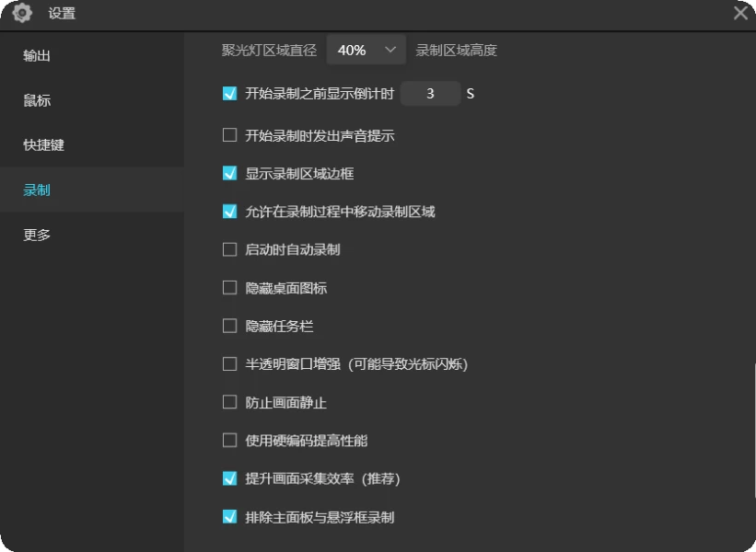756x552 pixels.
Task: Check the 隐藏桌面图标 box
Action: coord(230,288)
